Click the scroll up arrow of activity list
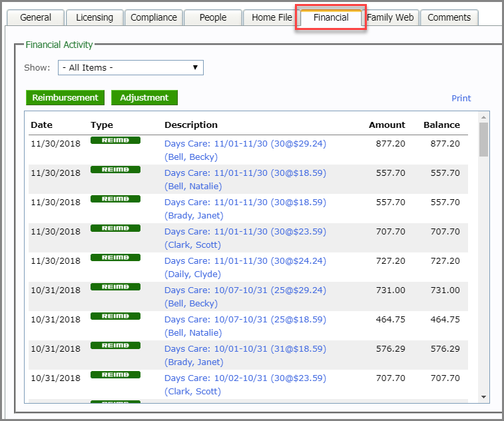This screenshot has width=504, height=421. [x=483, y=117]
